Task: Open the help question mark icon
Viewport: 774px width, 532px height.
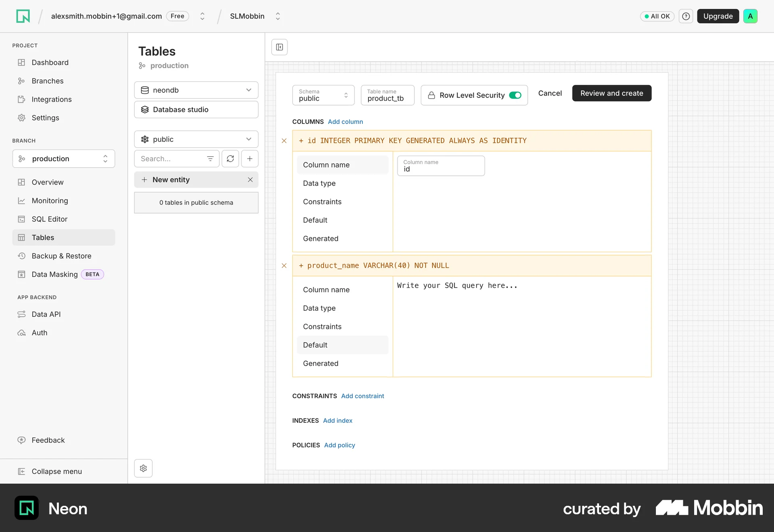Action: tap(686, 16)
